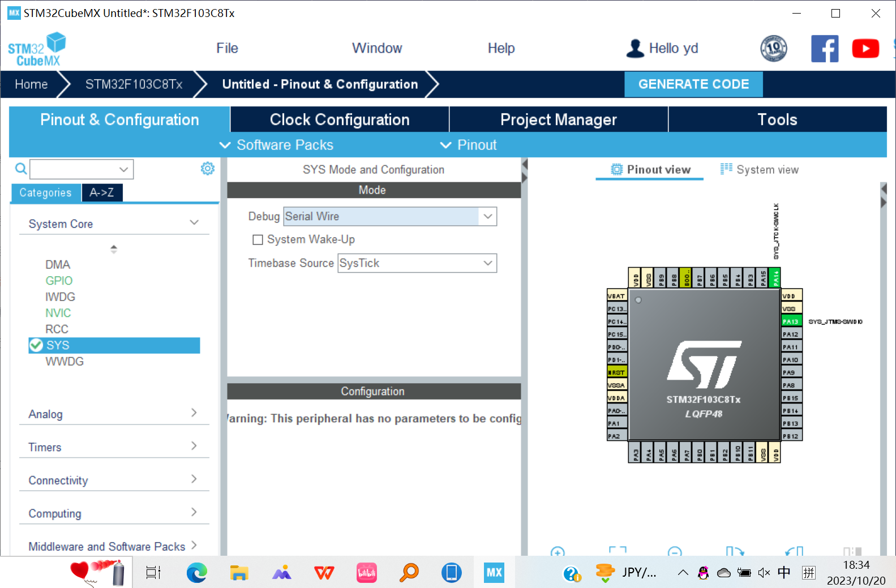Image resolution: width=896 pixels, height=588 pixels.
Task: Switch to the Clock Configuration tab
Action: (x=340, y=119)
